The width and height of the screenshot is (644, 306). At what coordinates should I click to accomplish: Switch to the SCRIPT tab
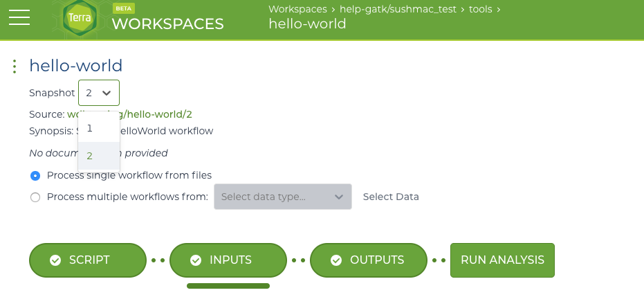[88, 260]
